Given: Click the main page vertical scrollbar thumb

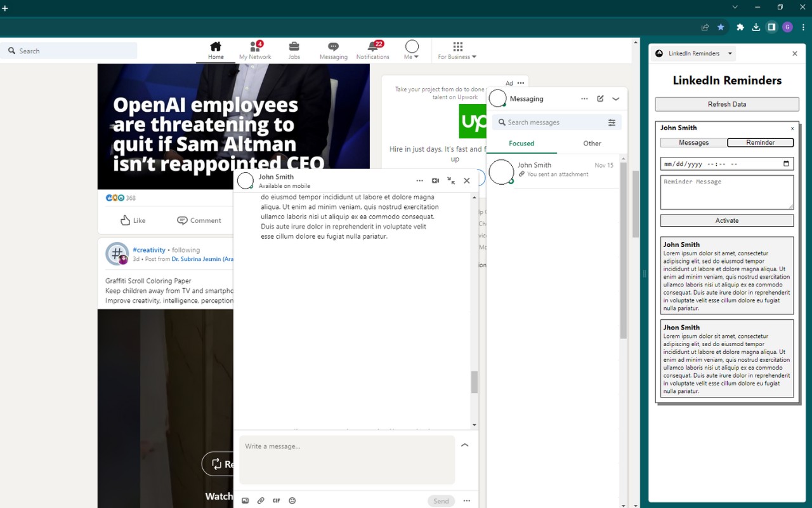Looking at the screenshot, I should tap(636, 204).
